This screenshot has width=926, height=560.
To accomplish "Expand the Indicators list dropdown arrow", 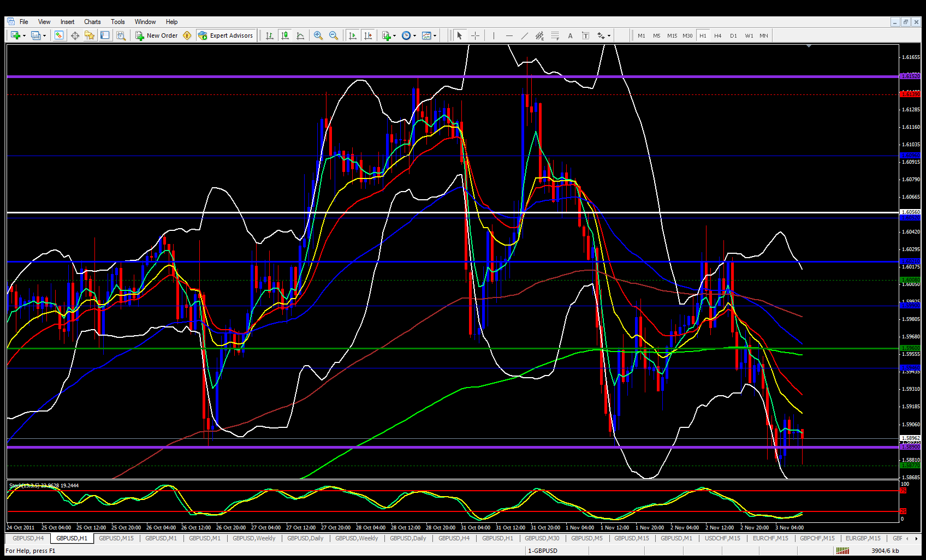I will click(394, 36).
